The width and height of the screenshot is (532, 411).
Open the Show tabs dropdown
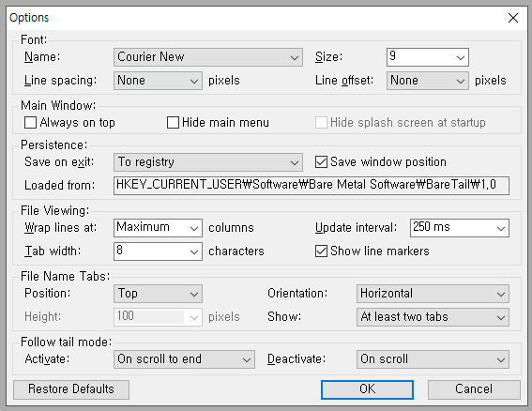click(x=433, y=317)
